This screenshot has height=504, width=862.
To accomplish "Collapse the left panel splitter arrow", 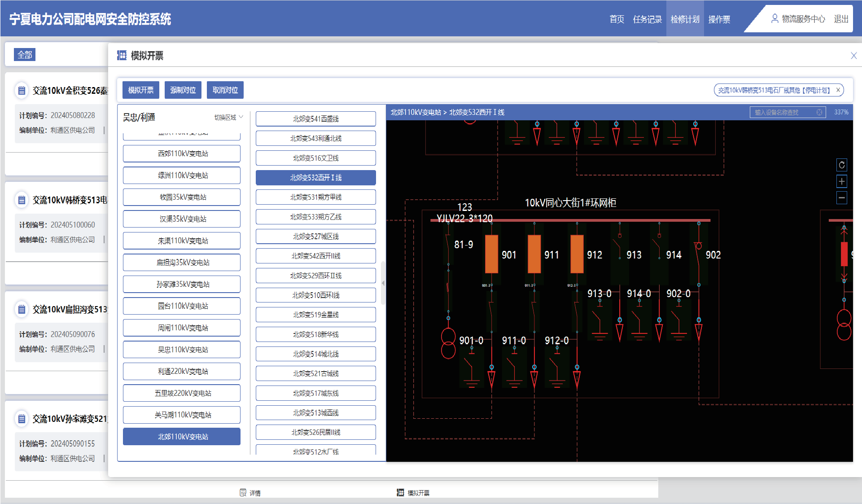I will point(383,283).
